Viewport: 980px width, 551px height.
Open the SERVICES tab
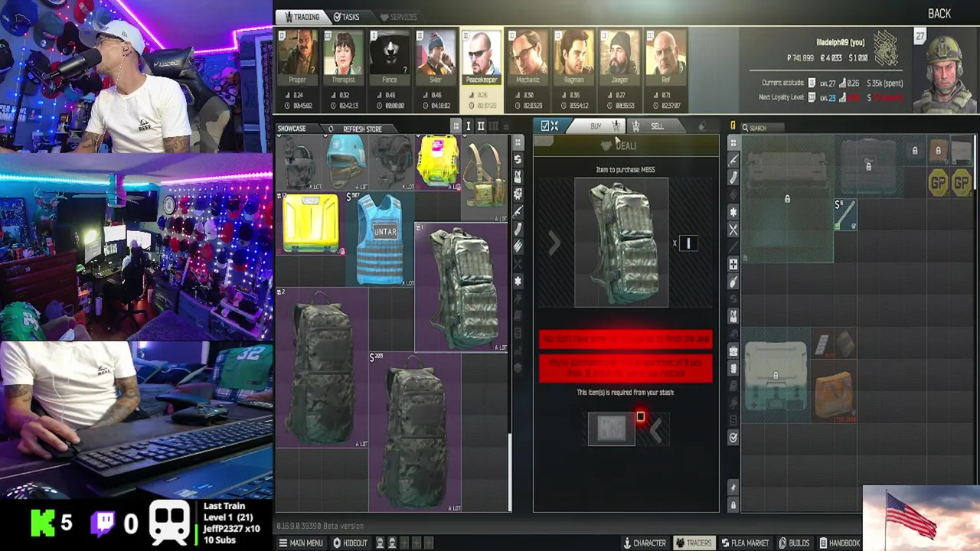click(398, 17)
